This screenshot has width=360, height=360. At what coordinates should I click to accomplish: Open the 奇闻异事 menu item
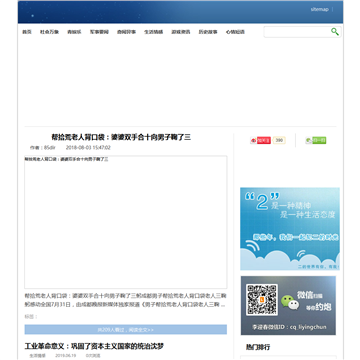pos(126,32)
